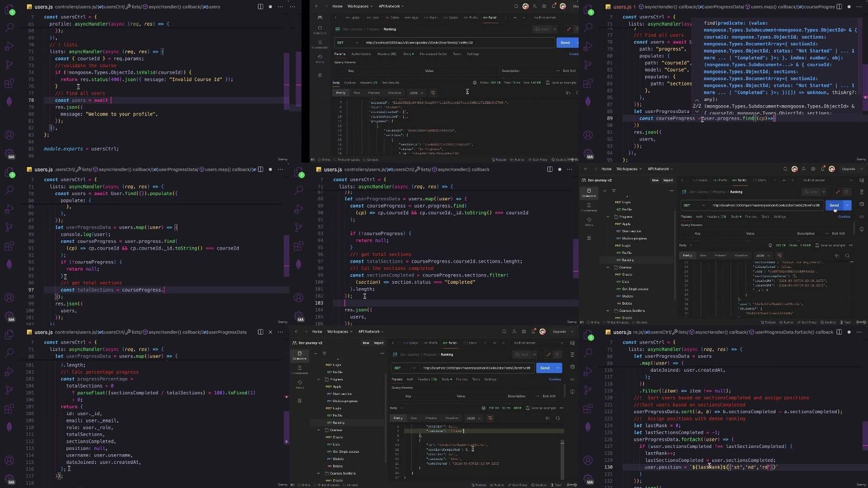Copy response in Postman showing dateJoined response

coord(548,418)
